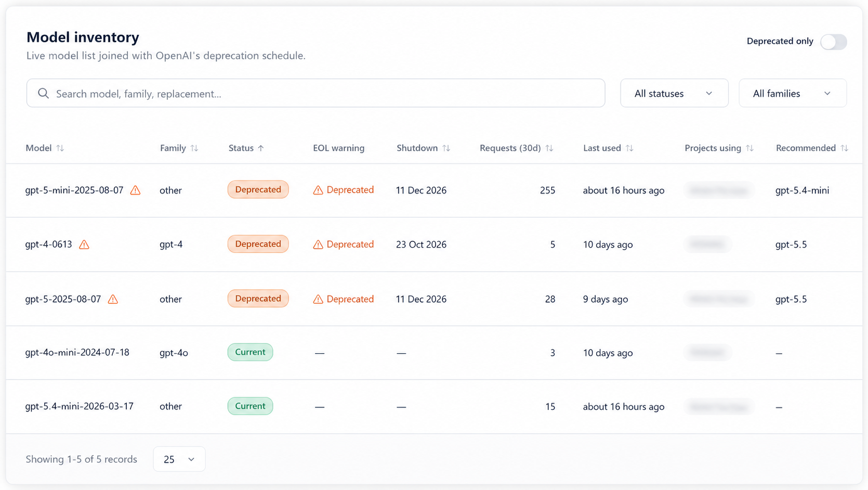Open the 25 rows per page dropdown
Viewport: 868px width, 490px height.
179,459
